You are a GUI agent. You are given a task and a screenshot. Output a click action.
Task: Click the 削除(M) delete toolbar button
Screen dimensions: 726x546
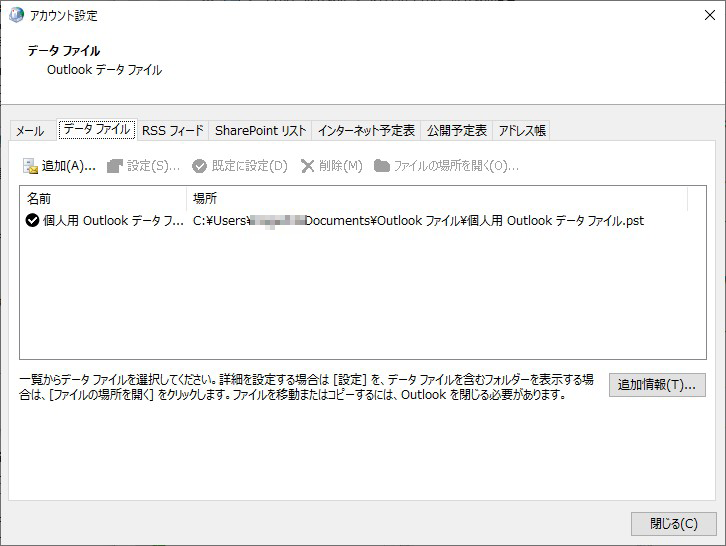pyautogui.click(x=332, y=166)
